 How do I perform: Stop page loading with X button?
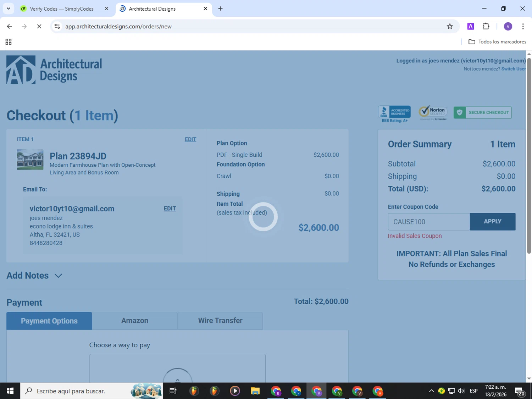[x=39, y=26]
